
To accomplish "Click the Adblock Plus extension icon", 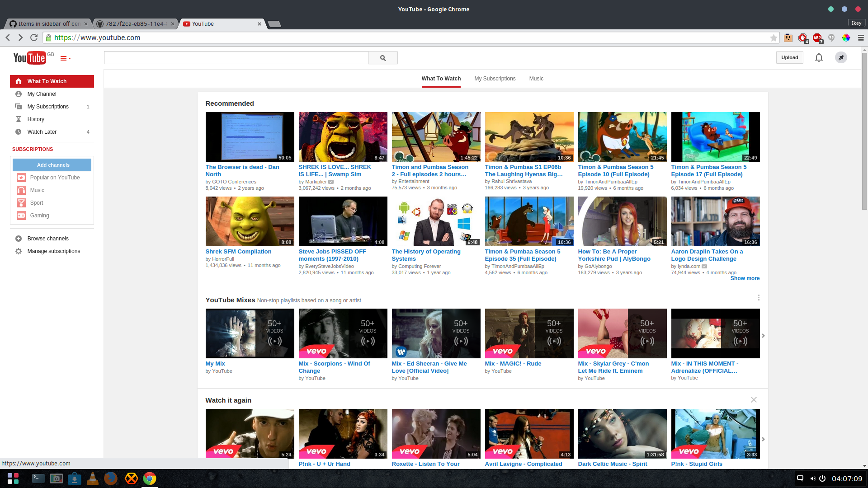I will tap(817, 38).
